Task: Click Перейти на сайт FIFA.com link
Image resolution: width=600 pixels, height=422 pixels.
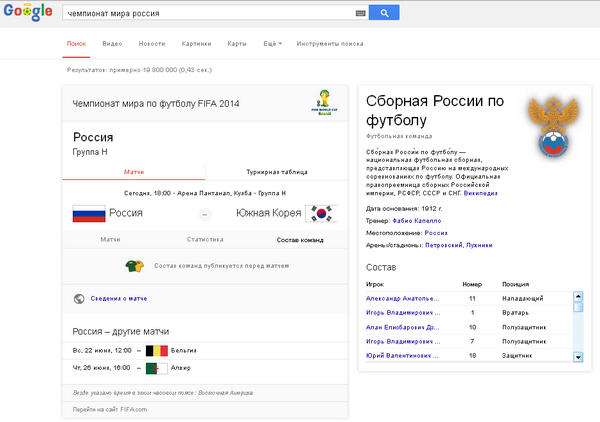Action: [110, 410]
